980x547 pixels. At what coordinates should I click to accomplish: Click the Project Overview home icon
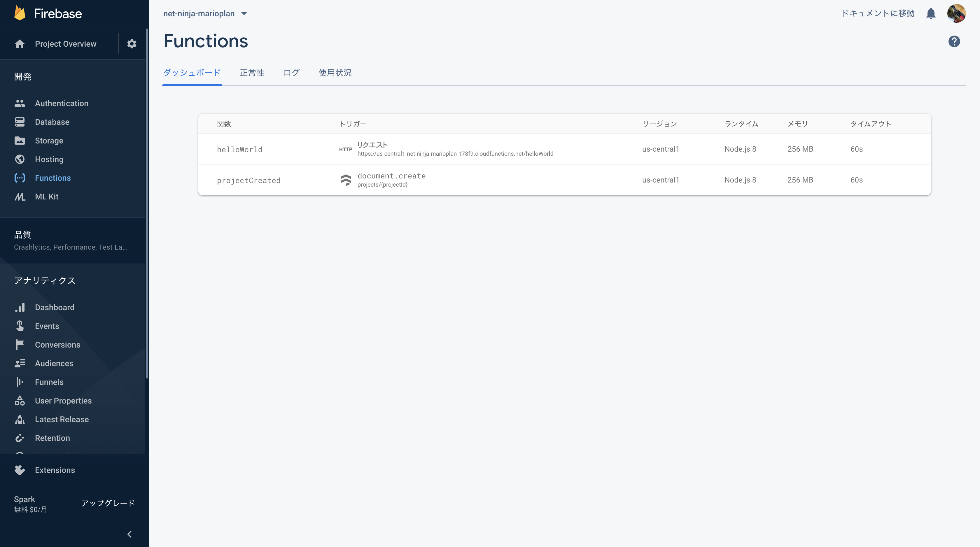(x=20, y=44)
